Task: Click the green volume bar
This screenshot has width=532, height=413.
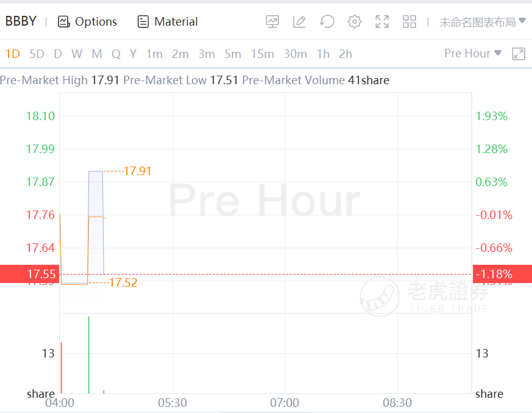Action: click(89, 355)
